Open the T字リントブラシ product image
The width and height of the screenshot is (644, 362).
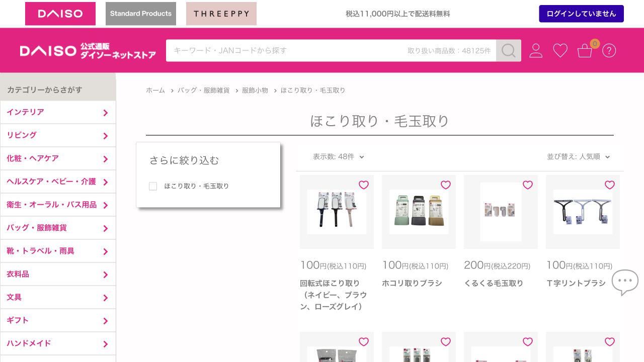[583, 212]
